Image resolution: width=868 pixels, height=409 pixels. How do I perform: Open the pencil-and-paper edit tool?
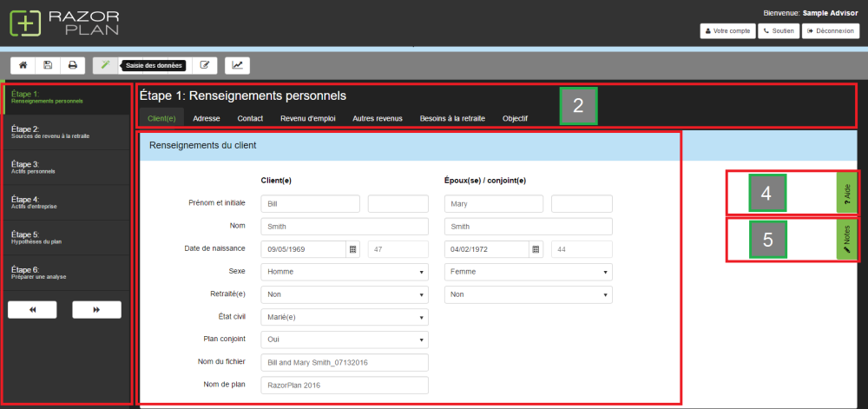click(x=205, y=65)
